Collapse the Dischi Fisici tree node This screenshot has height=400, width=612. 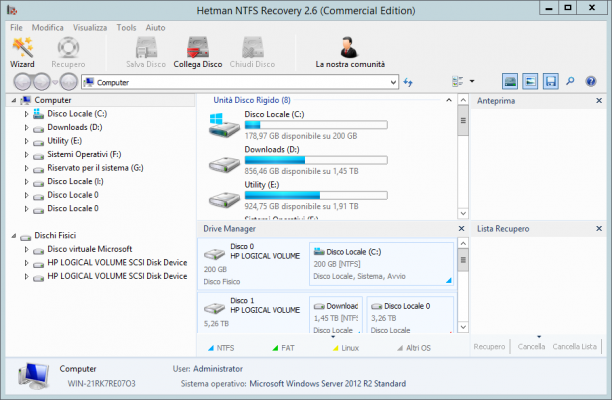pos(14,236)
